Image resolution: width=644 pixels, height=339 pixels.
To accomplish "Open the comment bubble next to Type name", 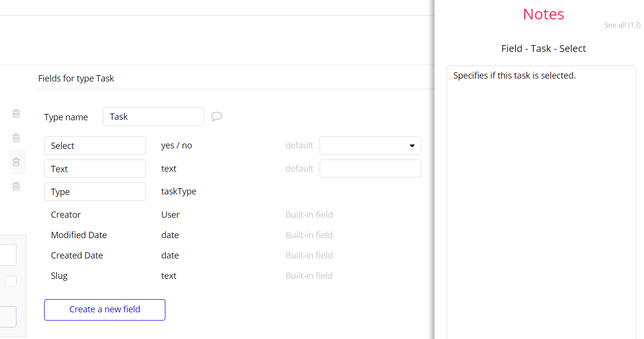I will click(216, 116).
